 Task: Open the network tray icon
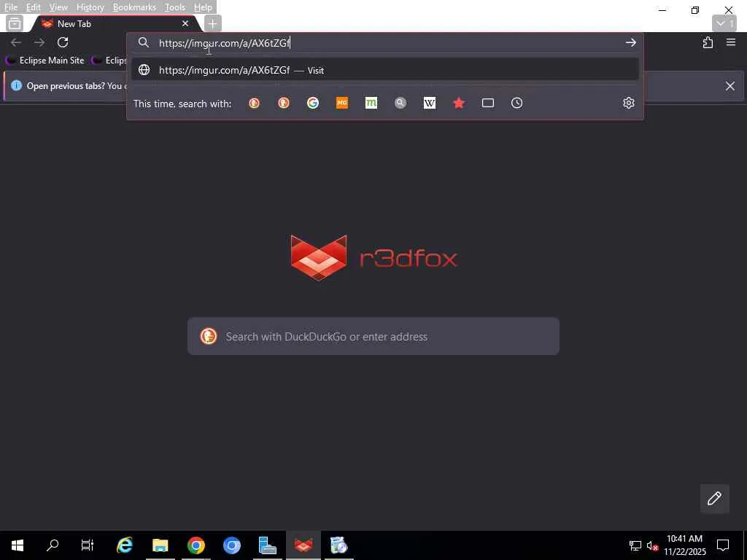click(x=635, y=545)
